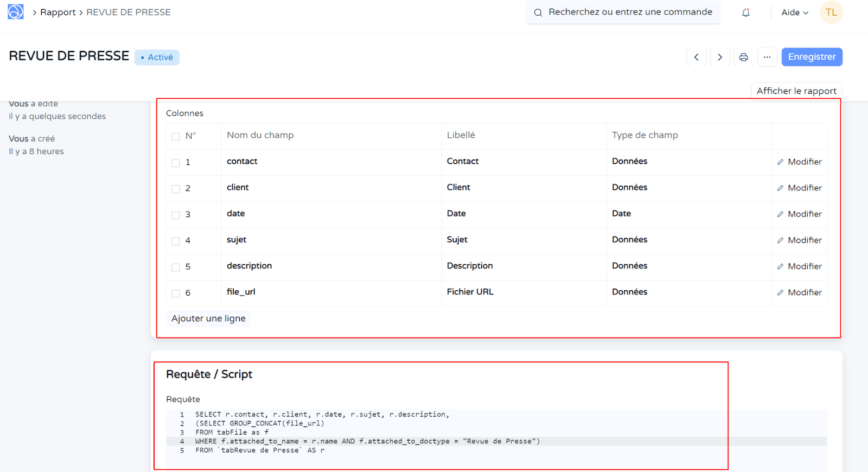Click pencil icon for contact row
This screenshot has height=472, width=868.
[x=780, y=162]
